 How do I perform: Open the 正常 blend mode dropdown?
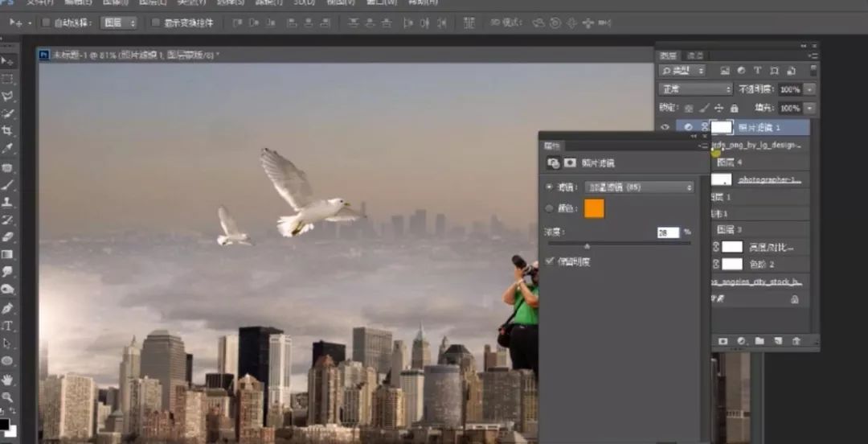click(695, 88)
